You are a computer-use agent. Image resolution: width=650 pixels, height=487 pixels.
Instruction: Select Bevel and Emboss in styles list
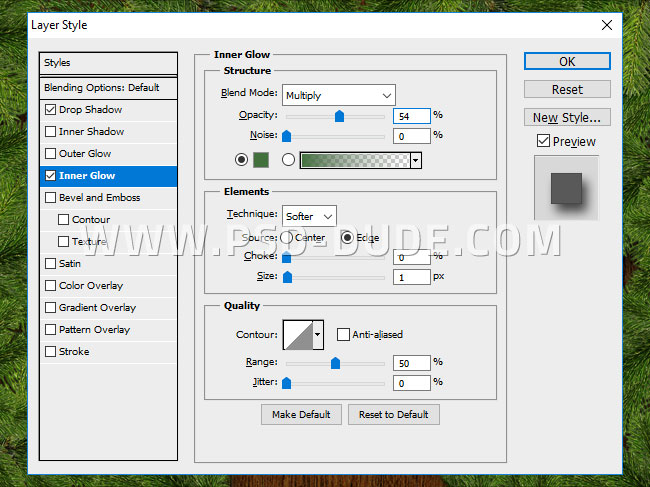click(x=99, y=198)
